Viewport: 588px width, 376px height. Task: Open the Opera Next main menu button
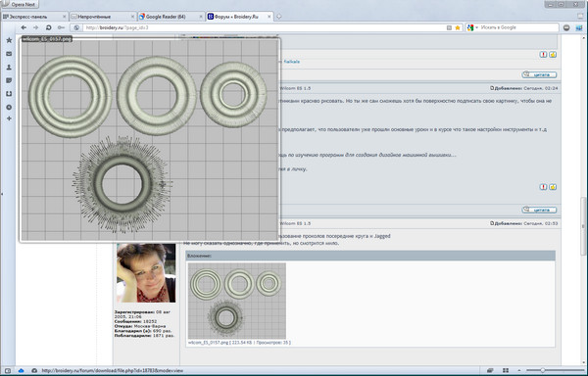coord(20,5)
